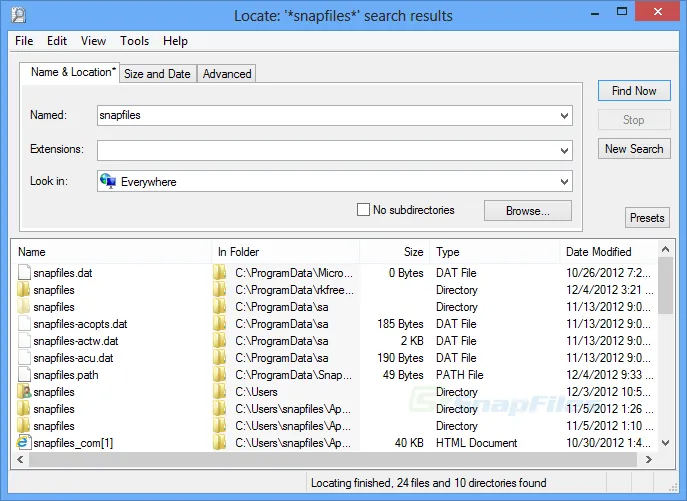Click the Internet Explorer icon of snapfiles_com[1]

24,443
